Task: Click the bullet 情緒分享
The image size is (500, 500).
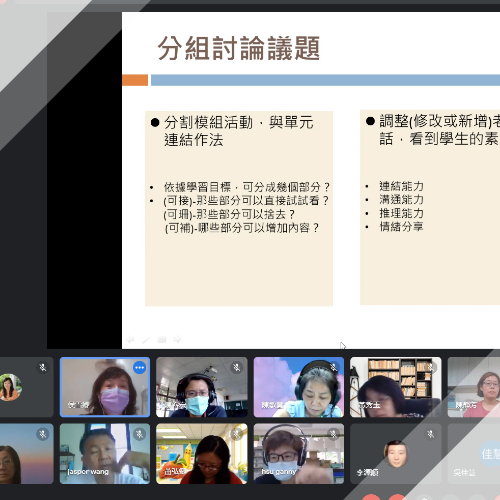Action: pos(401,227)
